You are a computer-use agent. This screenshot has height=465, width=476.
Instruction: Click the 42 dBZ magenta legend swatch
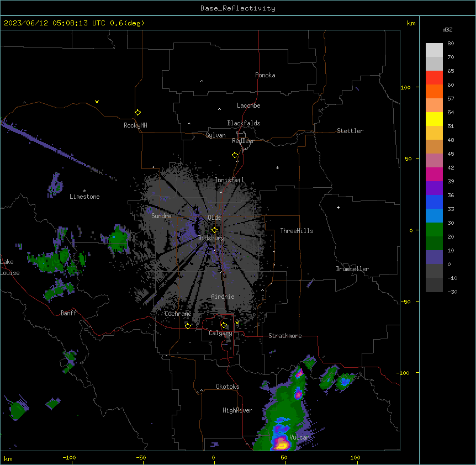click(x=434, y=174)
